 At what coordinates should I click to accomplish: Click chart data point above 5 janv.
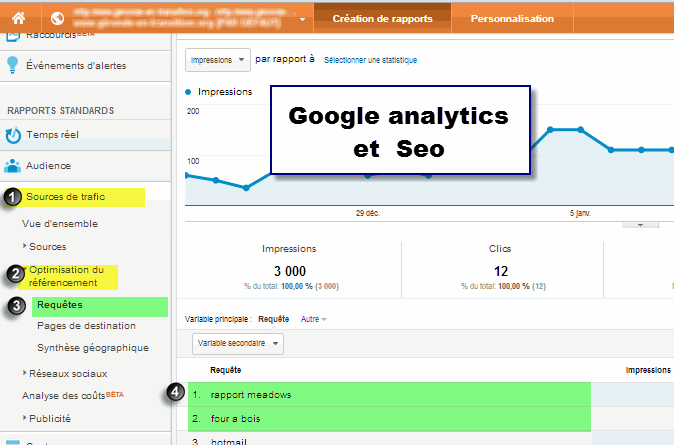point(580,129)
